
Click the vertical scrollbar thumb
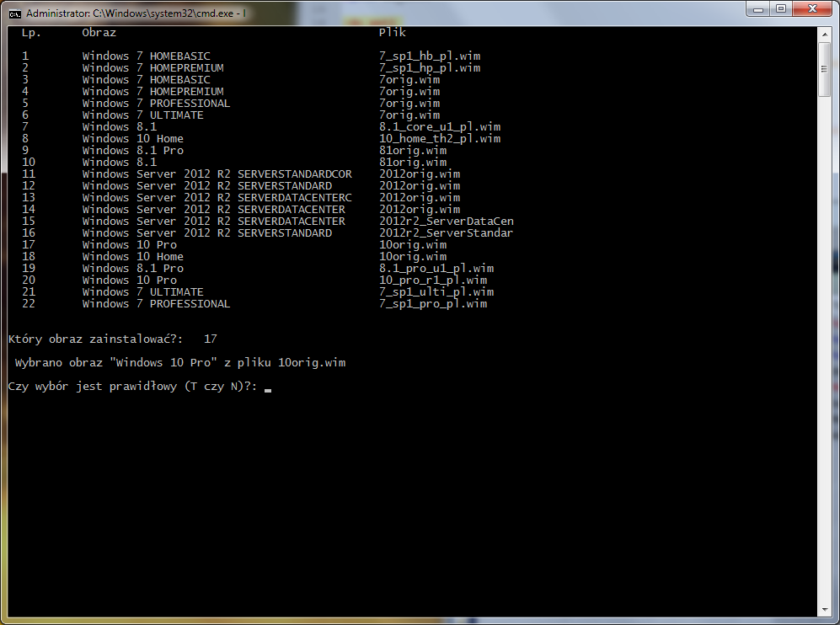pyautogui.click(x=825, y=68)
